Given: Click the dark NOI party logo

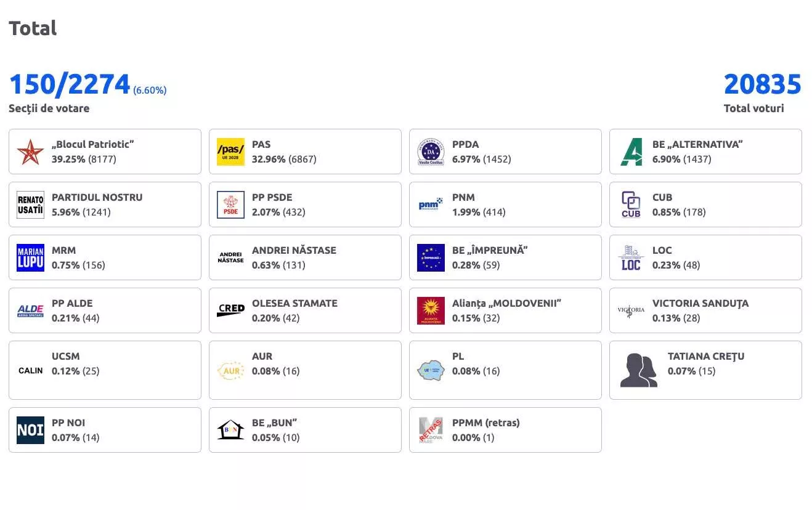Looking at the screenshot, I should pyautogui.click(x=30, y=430).
